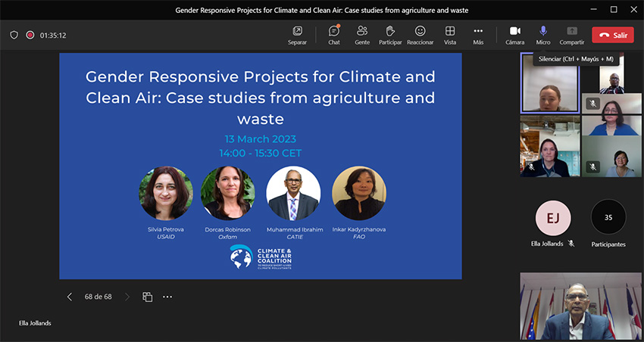Click the slide time 14:00 - 15:30 CET

pyautogui.click(x=261, y=154)
